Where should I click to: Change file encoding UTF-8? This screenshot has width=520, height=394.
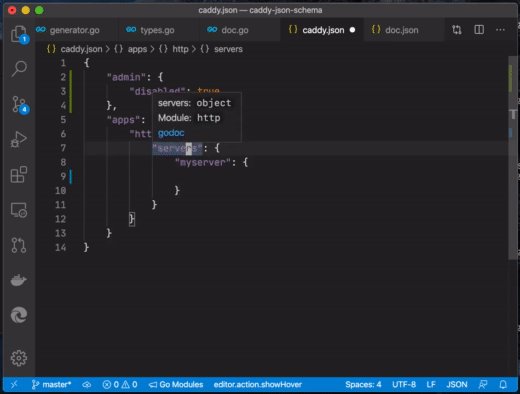tap(404, 385)
